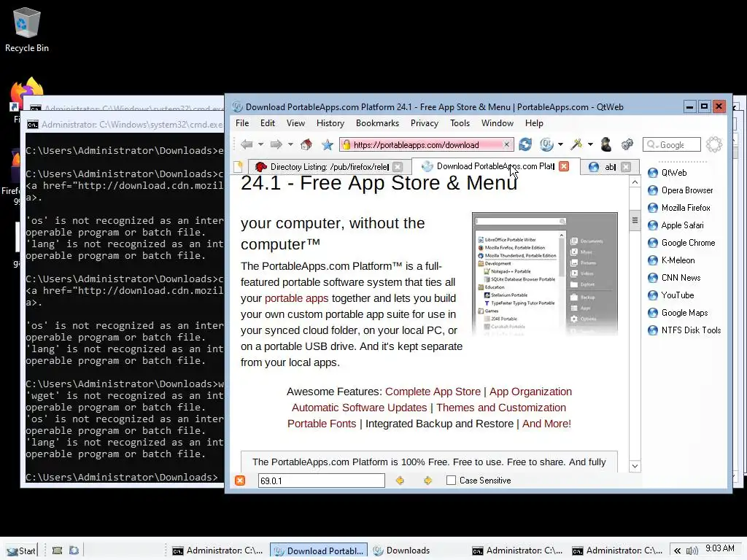Open the File menu
Viewport: 747px width, 560px height.
point(242,123)
